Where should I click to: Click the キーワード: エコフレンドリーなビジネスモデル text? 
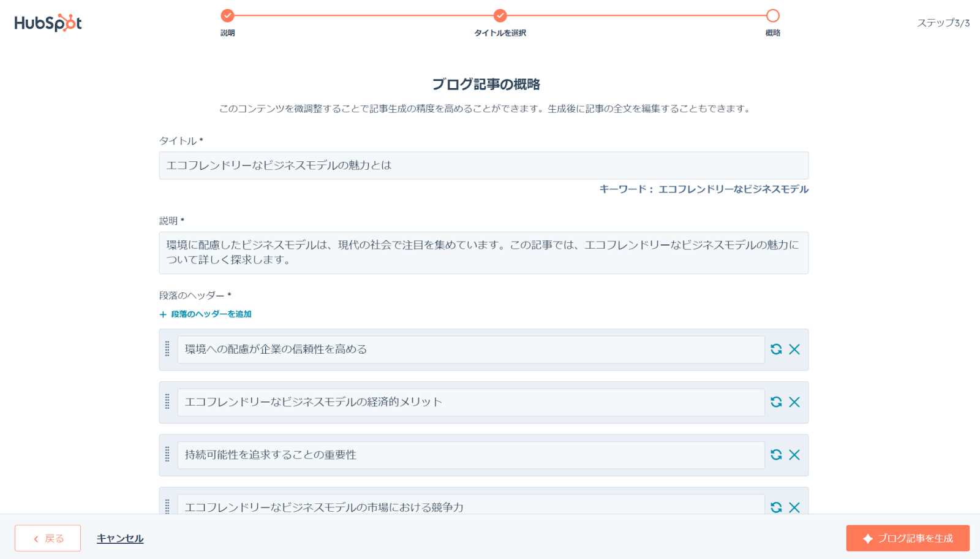704,189
